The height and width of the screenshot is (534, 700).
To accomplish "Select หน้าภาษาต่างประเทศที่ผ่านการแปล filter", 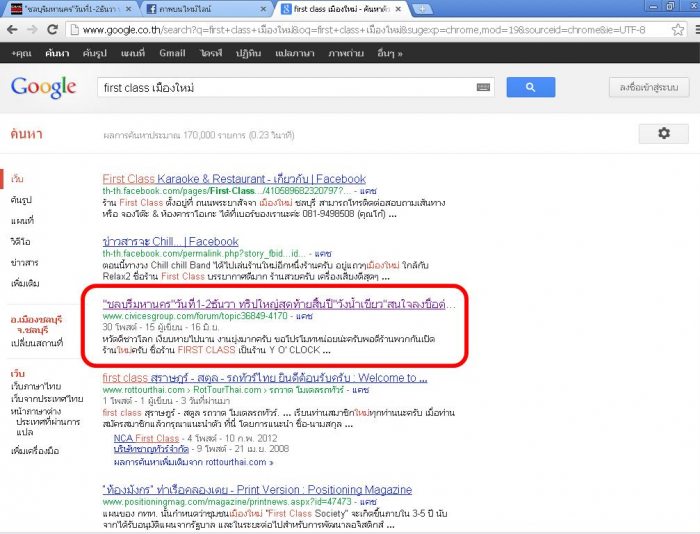I will click(45, 421).
